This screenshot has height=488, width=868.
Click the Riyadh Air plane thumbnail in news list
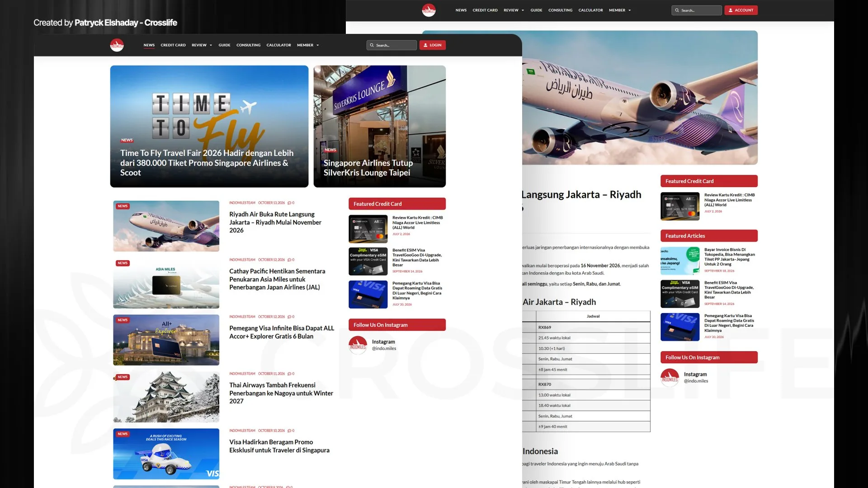tap(166, 226)
